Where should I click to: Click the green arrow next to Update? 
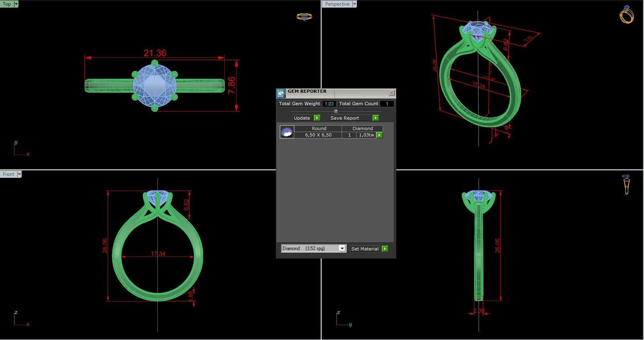317,118
